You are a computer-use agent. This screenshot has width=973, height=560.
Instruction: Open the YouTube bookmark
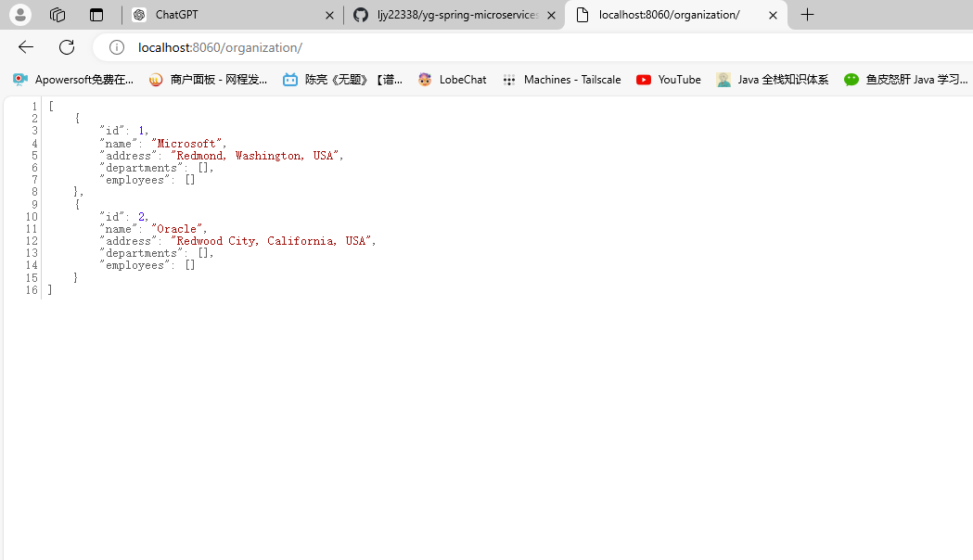pos(669,80)
